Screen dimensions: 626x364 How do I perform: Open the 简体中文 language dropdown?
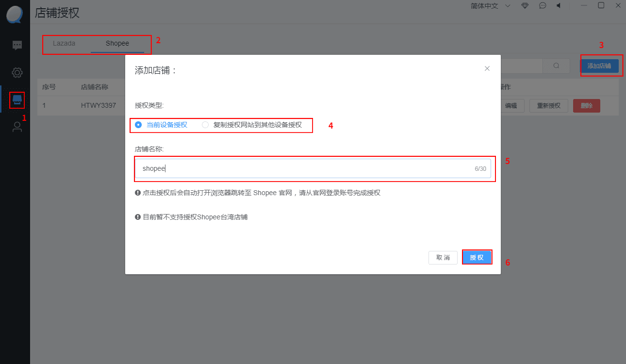490,6
